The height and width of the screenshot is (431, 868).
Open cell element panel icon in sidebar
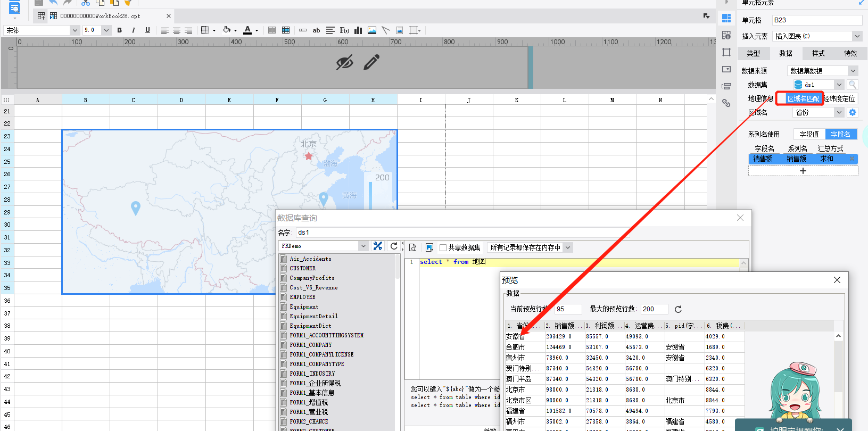click(x=726, y=18)
